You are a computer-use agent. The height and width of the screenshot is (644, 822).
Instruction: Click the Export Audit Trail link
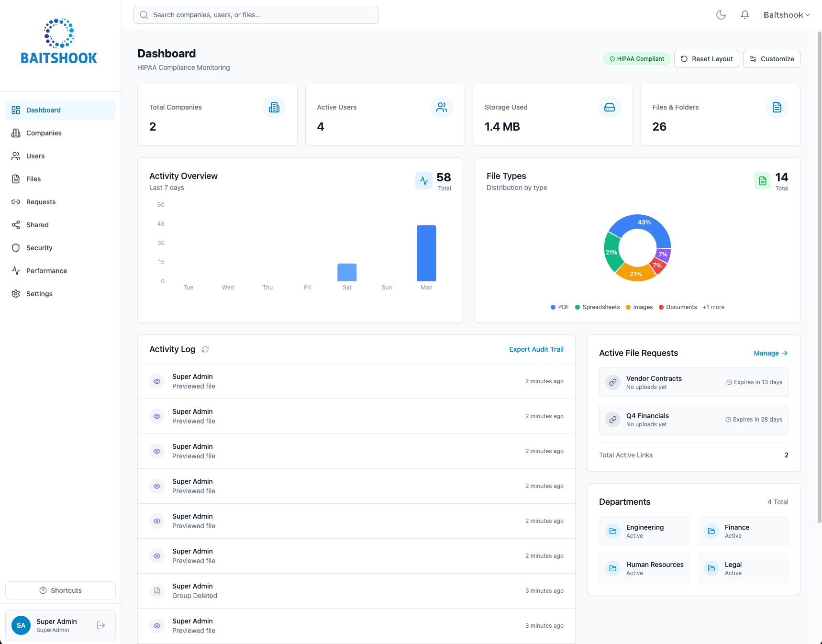tap(536, 349)
